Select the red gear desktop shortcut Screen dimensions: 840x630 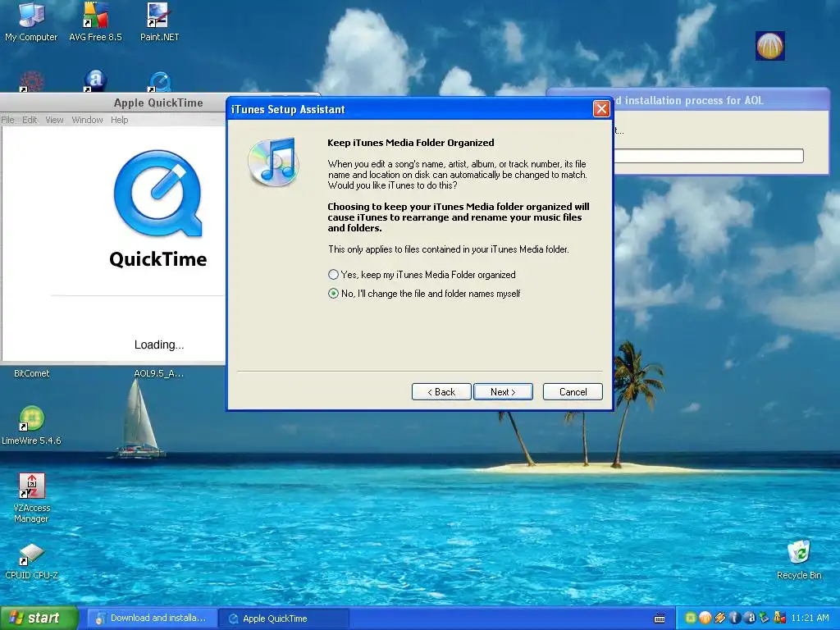(x=31, y=81)
